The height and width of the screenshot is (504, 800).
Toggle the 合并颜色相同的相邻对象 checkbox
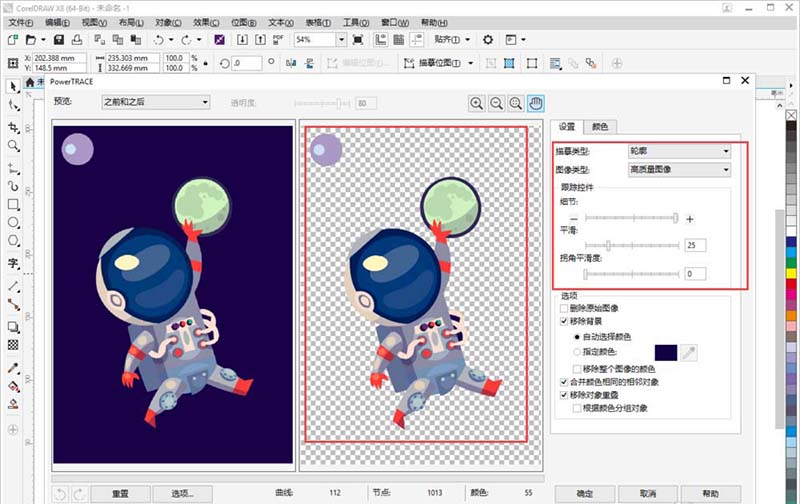point(564,382)
